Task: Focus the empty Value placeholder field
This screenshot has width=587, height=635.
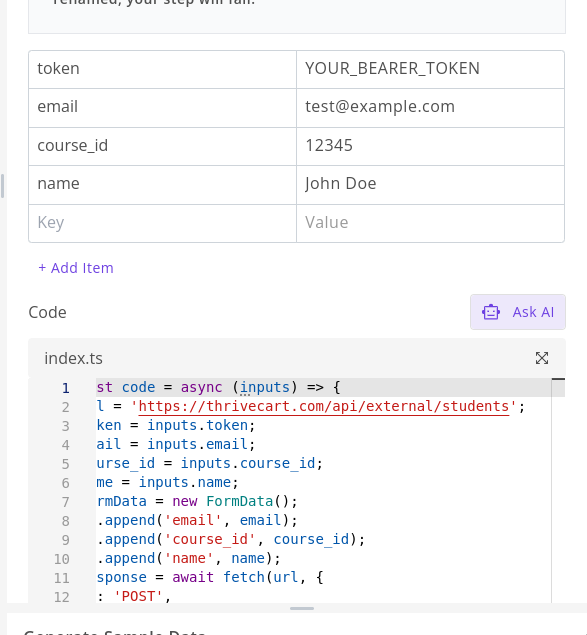Action: click(x=430, y=223)
